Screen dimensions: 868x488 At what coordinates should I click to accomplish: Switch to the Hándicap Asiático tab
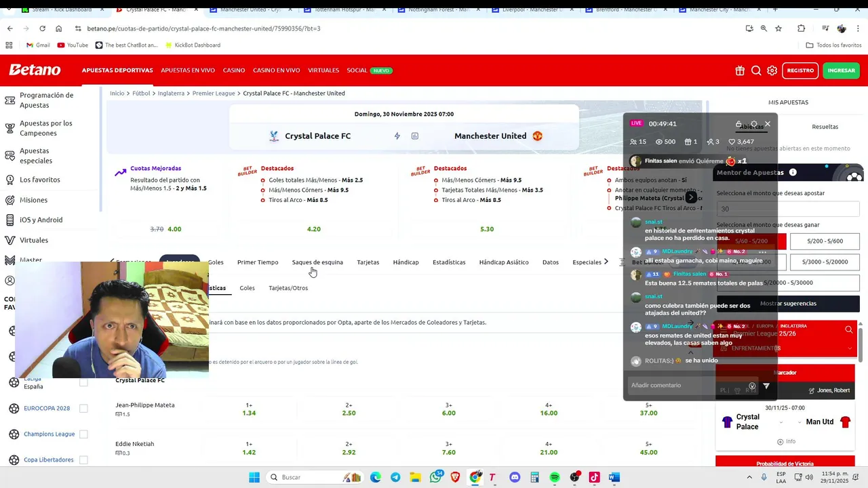click(x=504, y=262)
